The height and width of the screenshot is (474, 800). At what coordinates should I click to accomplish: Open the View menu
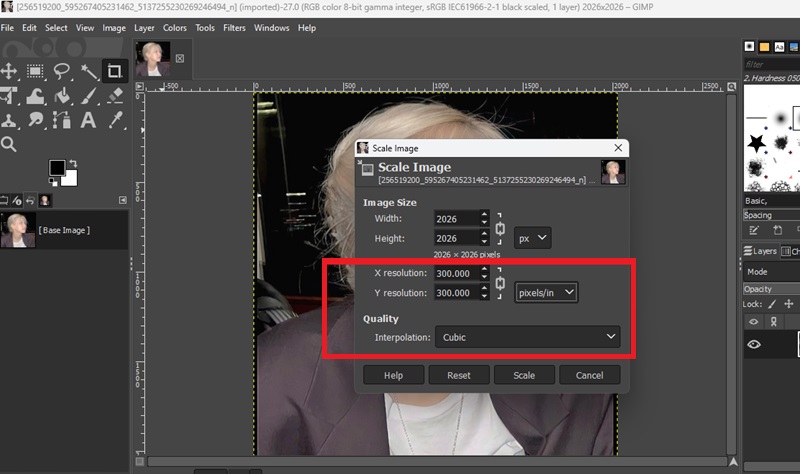tap(85, 28)
